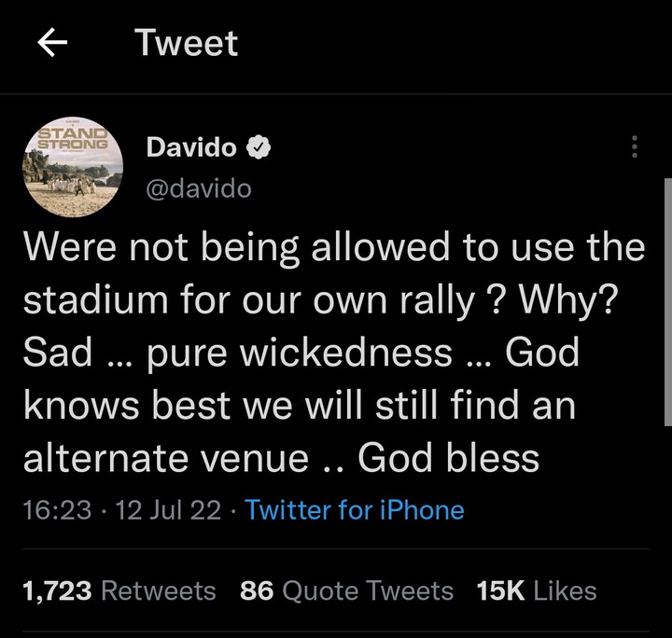View the 1,723 Retweets list
This screenshot has width=672, height=638.
click(119, 590)
